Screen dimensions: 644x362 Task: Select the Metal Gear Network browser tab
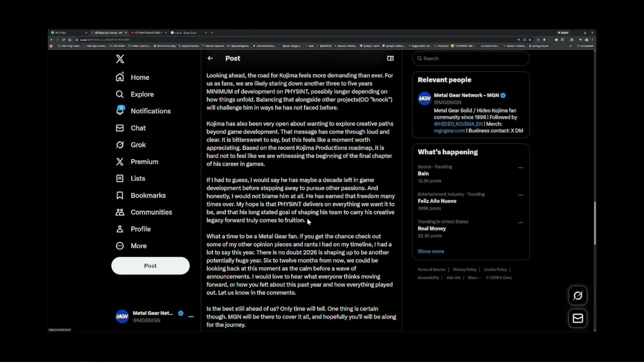pos(109,33)
